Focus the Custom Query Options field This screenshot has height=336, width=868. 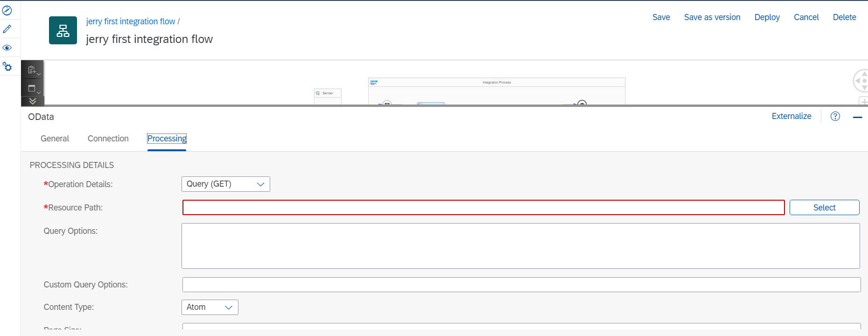522,285
